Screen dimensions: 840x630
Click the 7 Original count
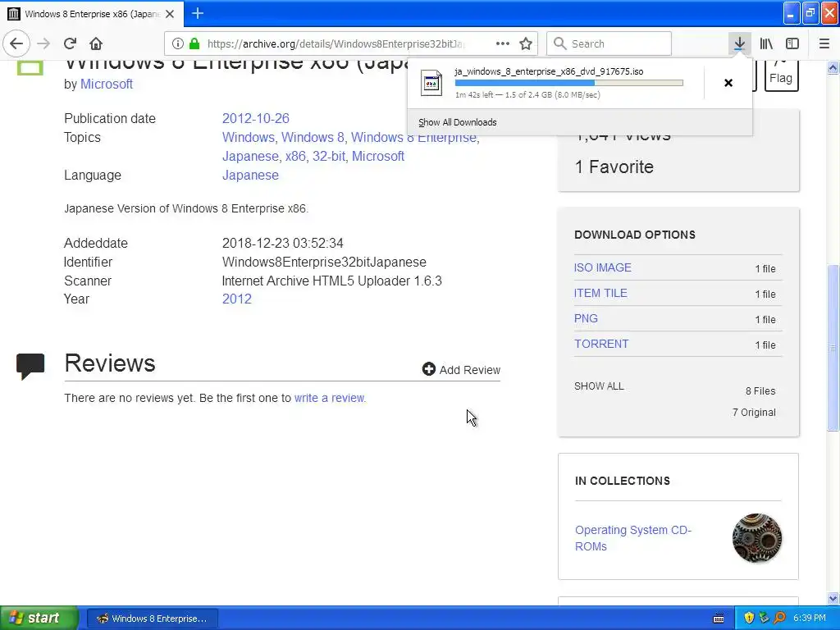pyautogui.click(x=755, y=413)
